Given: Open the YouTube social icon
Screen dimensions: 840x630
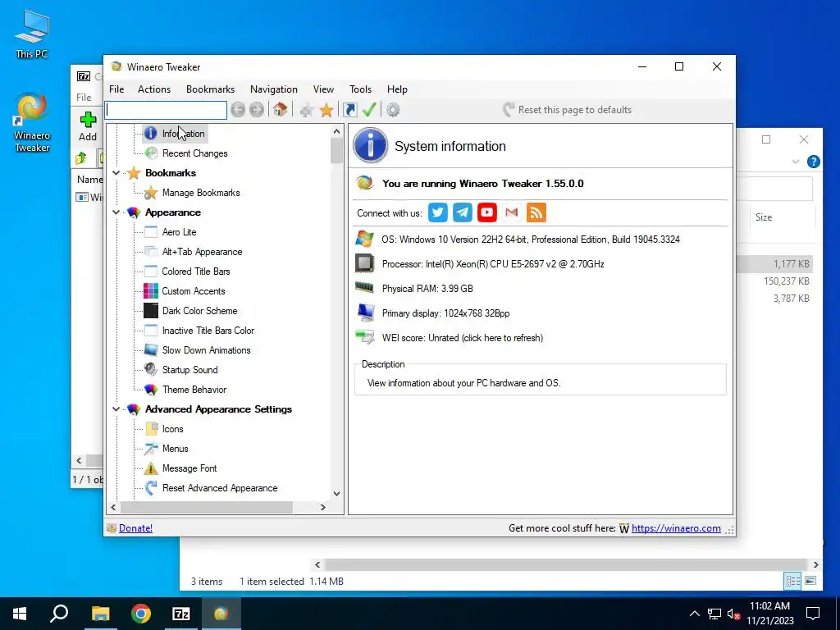Looking at the screenshot, I should [487, 212].
